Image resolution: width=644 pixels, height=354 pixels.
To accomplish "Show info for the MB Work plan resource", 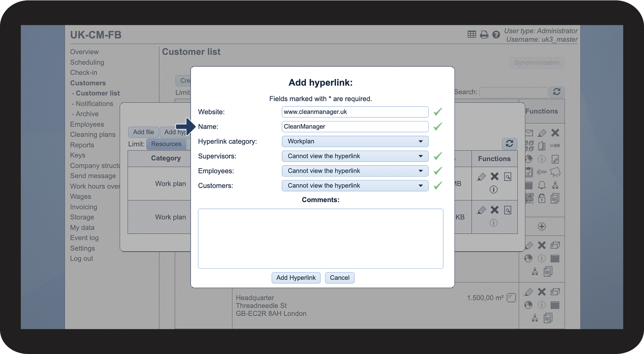I will point(493,190).
